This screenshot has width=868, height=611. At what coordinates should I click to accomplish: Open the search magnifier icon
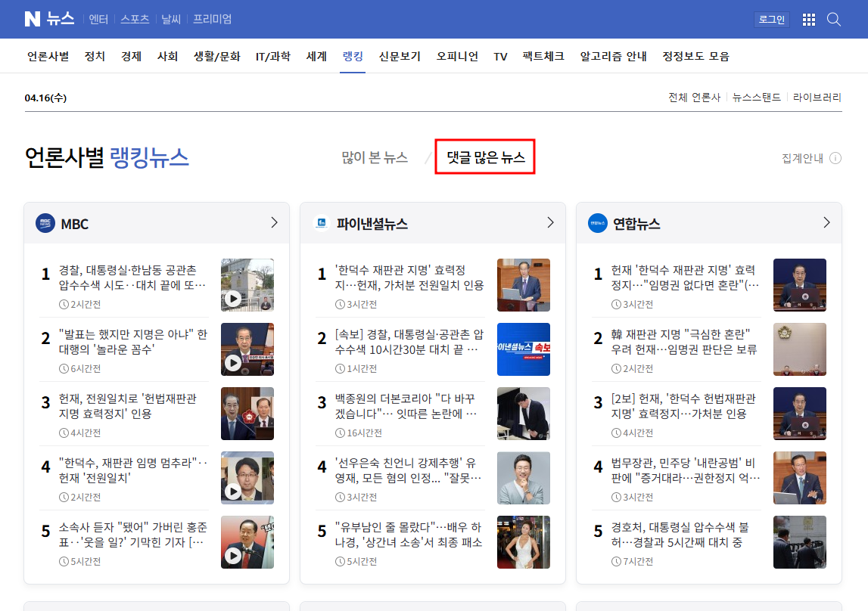(x=833, y=19)
